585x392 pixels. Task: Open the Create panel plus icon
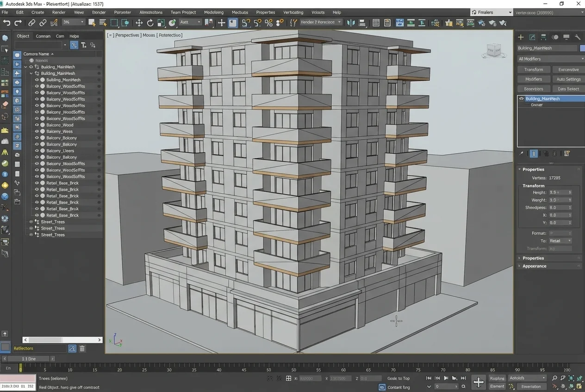tap(521, 37)
